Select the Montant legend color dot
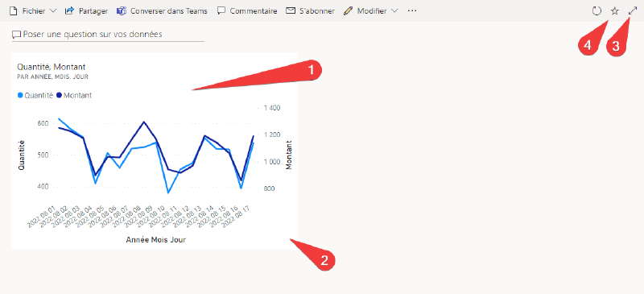644x294 pixels. pos(59,95)
